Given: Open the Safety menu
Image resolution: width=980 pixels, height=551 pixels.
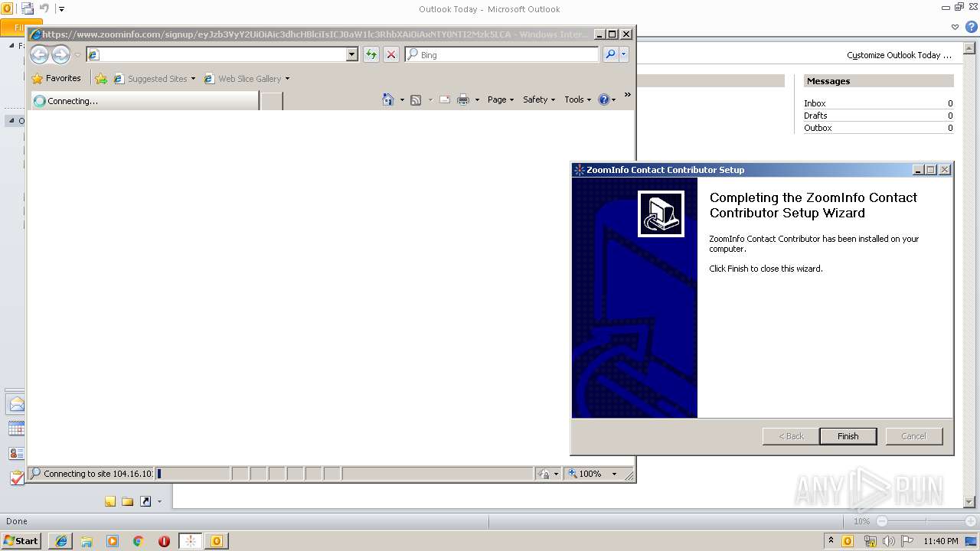Looking at the screenshot, I should tap(539, 99).
